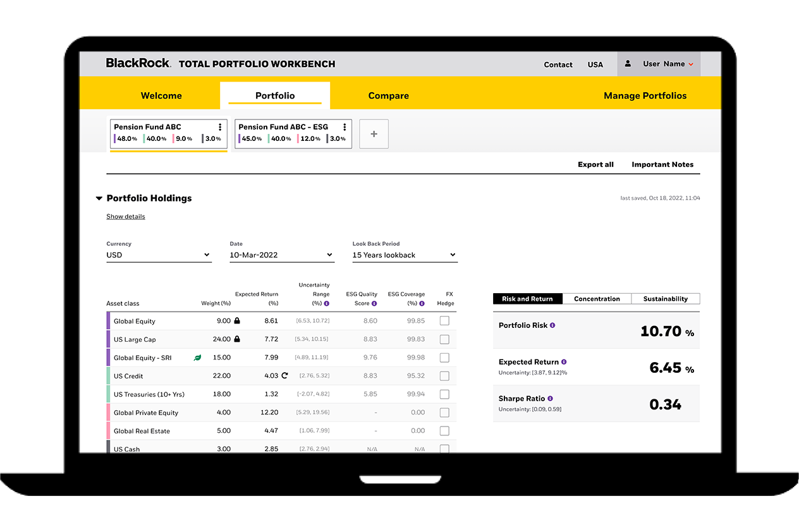This screenshot has height=532, width=799.
Task: Open the Currency dropdown showing USD
Action: 159,255
